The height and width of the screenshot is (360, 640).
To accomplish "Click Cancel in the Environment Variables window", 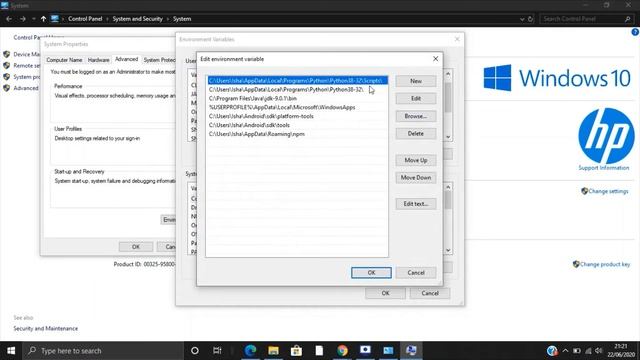I will coord(430,293).
